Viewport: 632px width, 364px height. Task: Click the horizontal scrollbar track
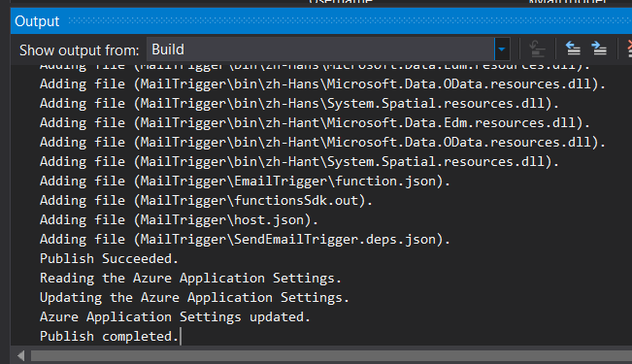pos(331,355)
